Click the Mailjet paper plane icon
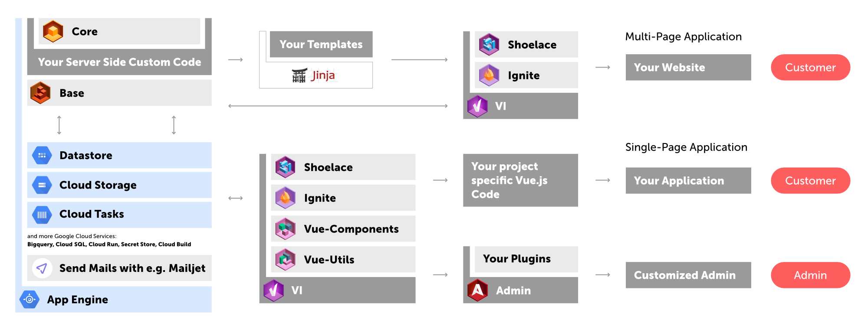This screenshot has width=868, height=330. 42,268
